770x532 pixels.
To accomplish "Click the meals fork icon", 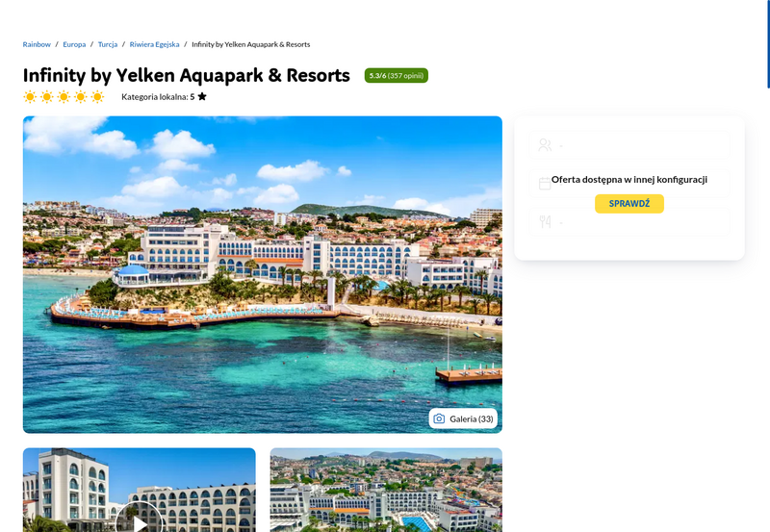I will tap(545, 222).
